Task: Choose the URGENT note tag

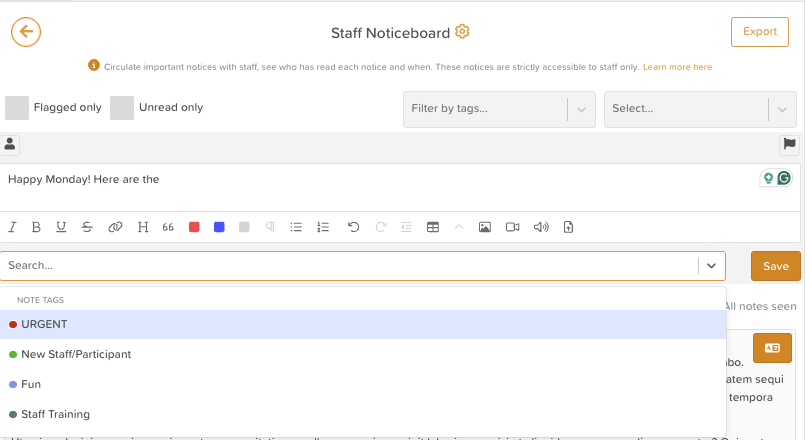Action: click(44, 325)
